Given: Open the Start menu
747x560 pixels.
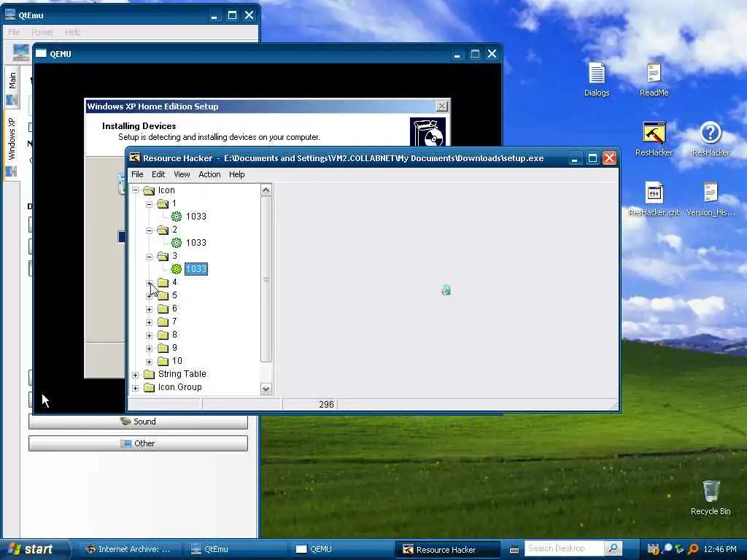Looking at the screenshot, I should pos(32,549).
